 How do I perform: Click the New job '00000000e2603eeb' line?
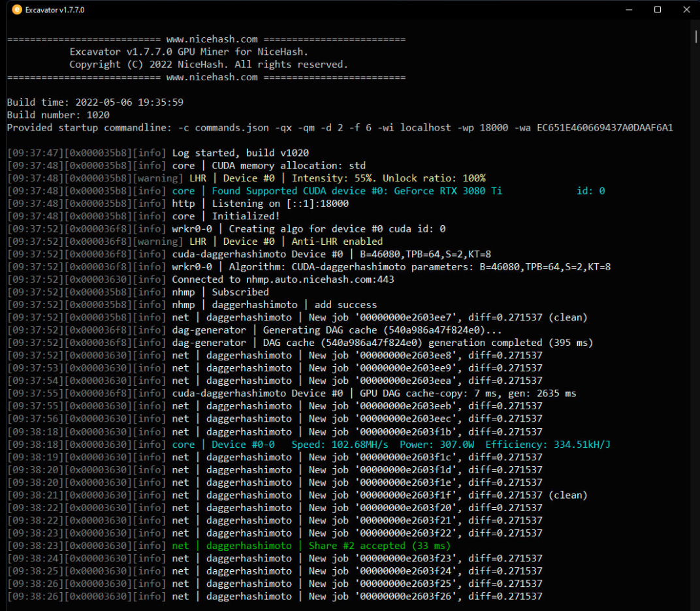point(274,405)
